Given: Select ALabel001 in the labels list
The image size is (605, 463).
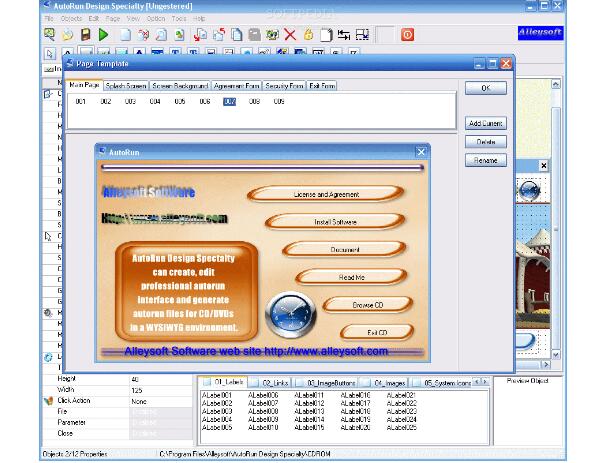Looking at the screenshot, I should (x=216, y=395).
